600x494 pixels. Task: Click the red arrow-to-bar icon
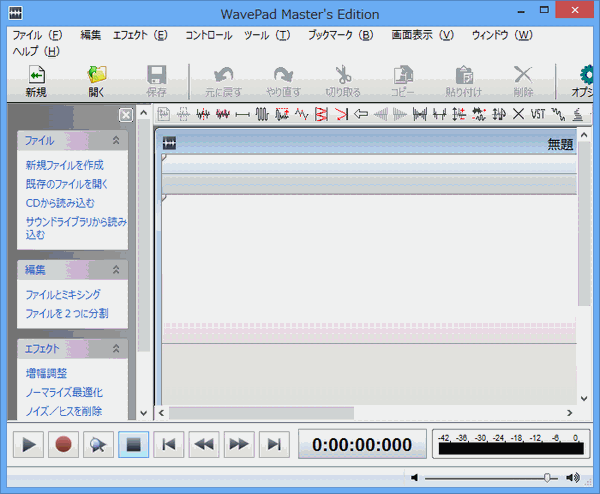(x=341, y=114)
